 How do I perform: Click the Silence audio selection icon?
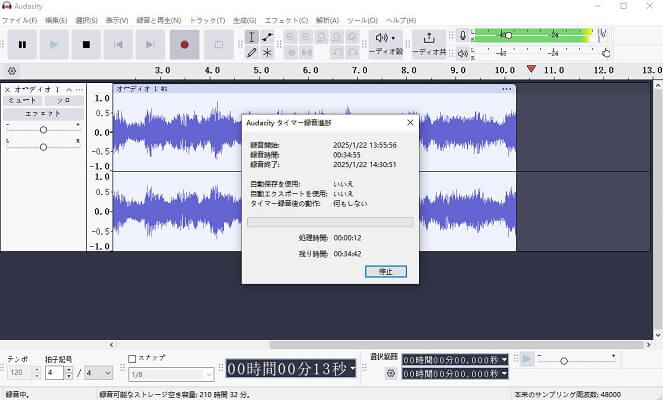(x=306, y=52)
